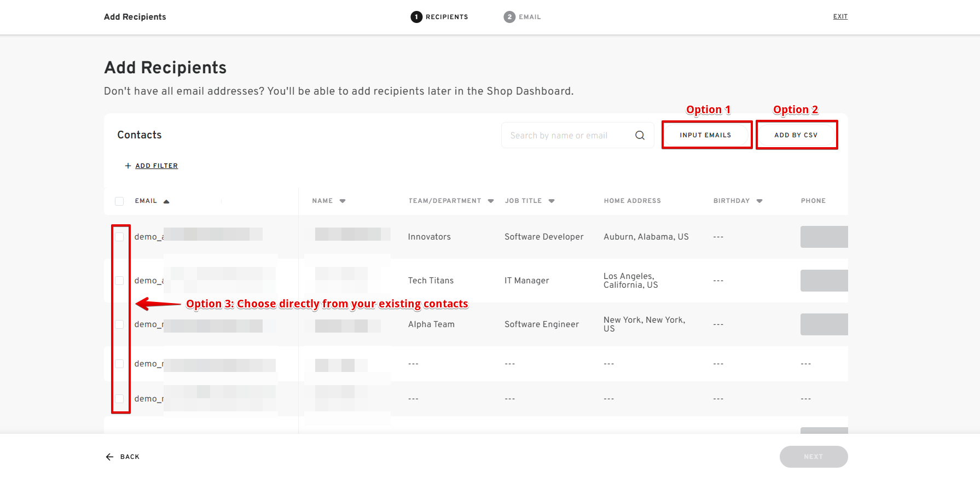Open the Input Emails option

705,135
